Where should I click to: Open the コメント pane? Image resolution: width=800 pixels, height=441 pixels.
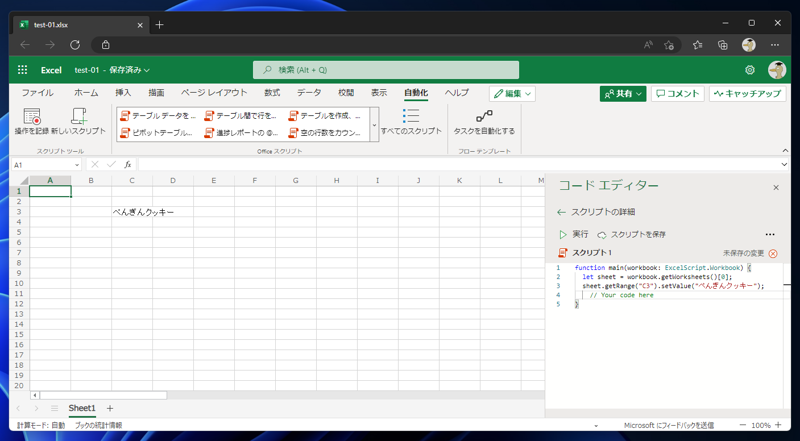point(678,93)
